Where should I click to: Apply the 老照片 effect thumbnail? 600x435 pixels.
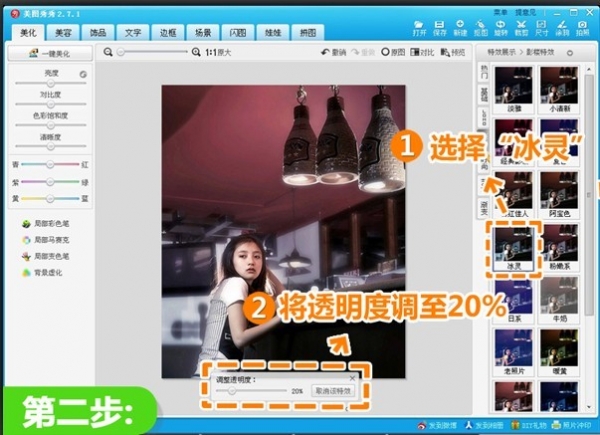click(514, 352)
